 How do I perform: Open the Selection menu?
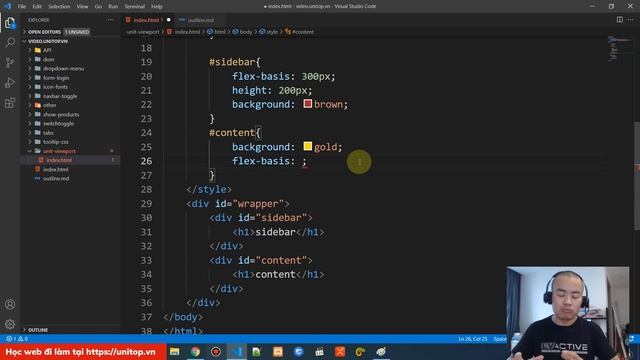[x=59, y=7]
